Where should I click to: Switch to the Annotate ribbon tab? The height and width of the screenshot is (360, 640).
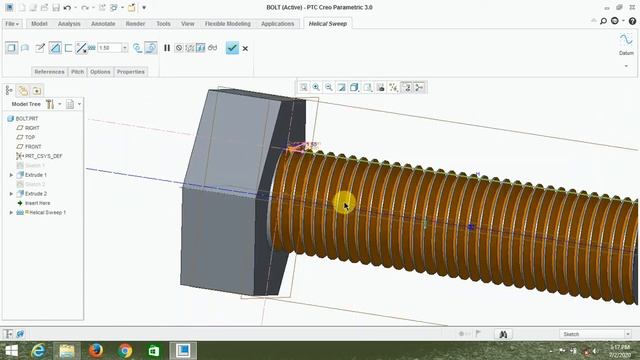pos(103,24)
